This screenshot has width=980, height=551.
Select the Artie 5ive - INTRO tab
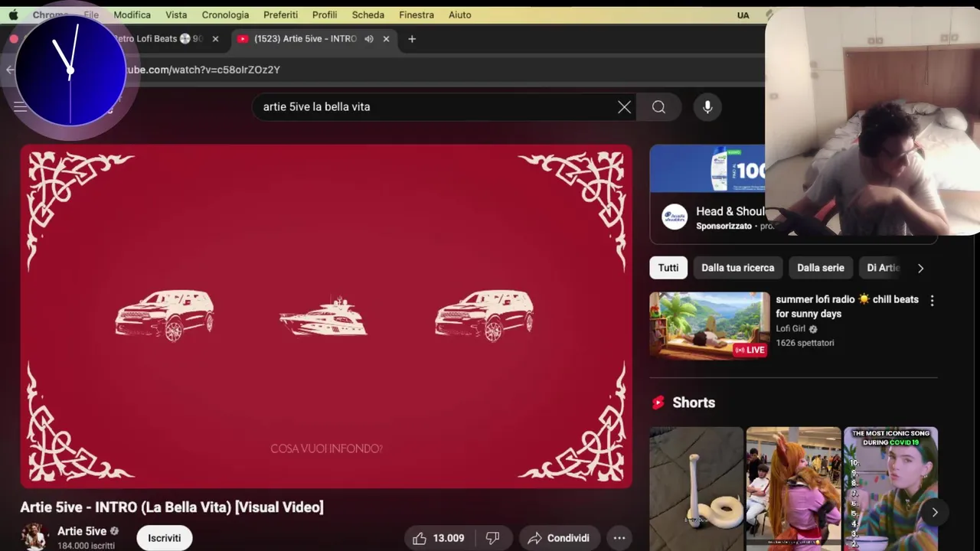coord(305,39)
